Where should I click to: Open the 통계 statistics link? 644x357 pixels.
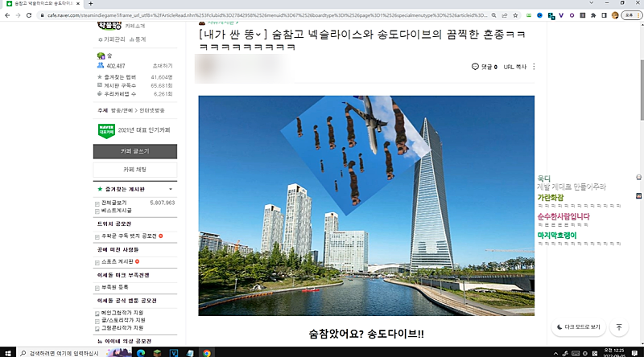coord(139,39)
